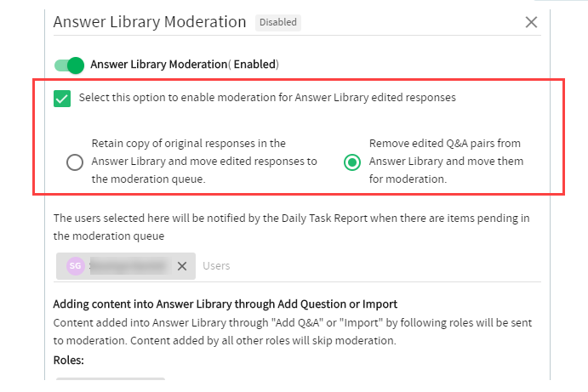Viewport: 588px width, 392px height.
Task: Uncheck the moderation for edited responses checkbox
Action: (62, 99)
